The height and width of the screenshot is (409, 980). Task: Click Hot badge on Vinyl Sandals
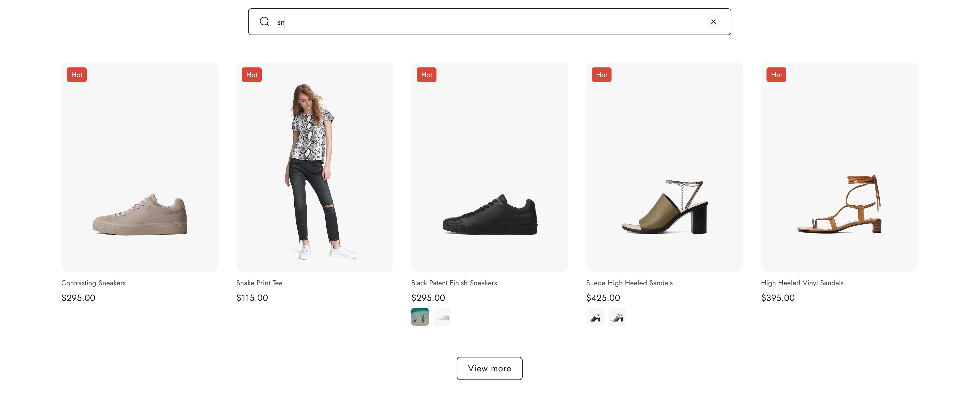pyautogui.click(x=776, y=75)
